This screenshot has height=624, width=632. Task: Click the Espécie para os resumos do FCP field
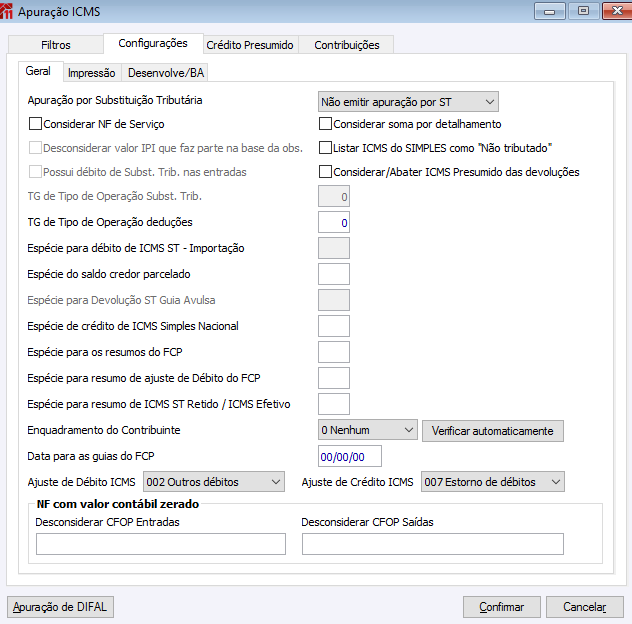tap(334, 352)
